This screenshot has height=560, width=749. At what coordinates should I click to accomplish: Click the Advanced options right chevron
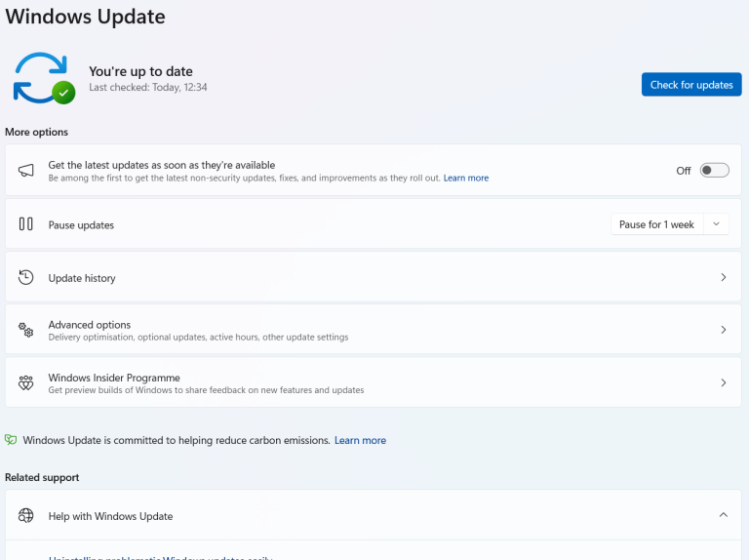723,331
